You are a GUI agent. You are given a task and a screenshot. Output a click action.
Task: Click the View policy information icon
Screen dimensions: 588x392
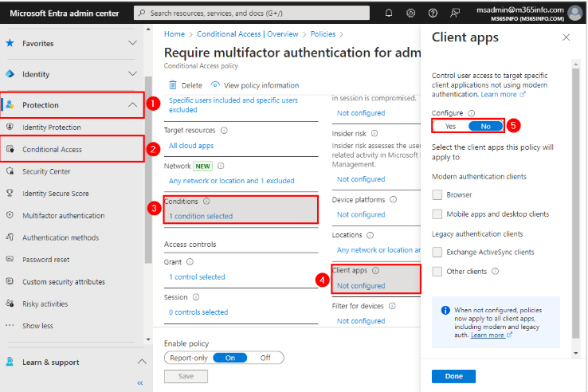pyautogui.click(x=215, y=85)
